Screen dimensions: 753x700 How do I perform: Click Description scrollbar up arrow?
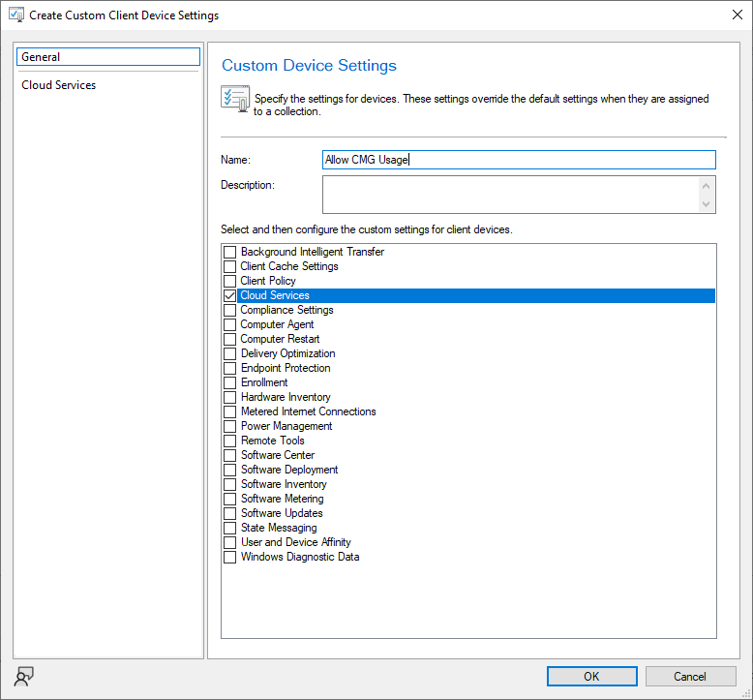[707, 185]
